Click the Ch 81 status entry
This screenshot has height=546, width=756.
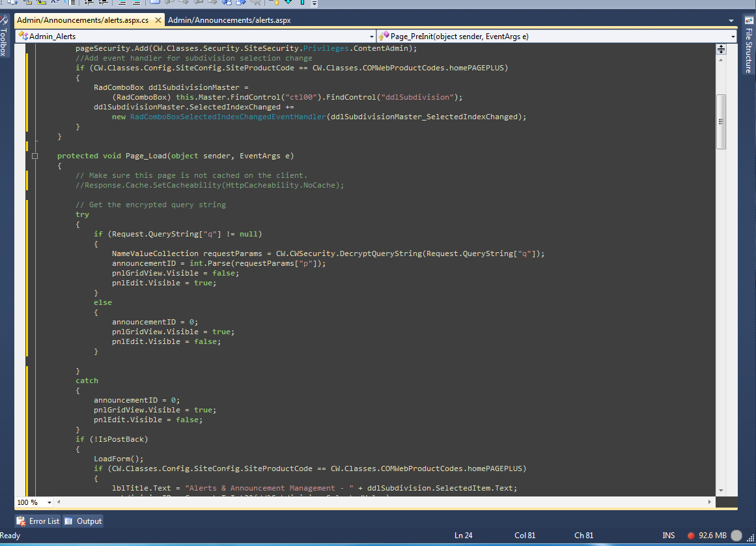(x=583, y=536)
